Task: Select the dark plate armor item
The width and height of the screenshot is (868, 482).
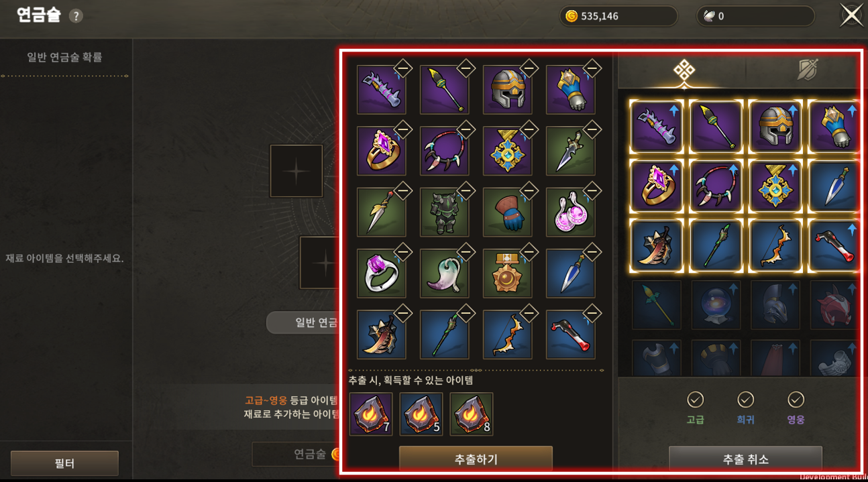Action: [x=444, y=213]
